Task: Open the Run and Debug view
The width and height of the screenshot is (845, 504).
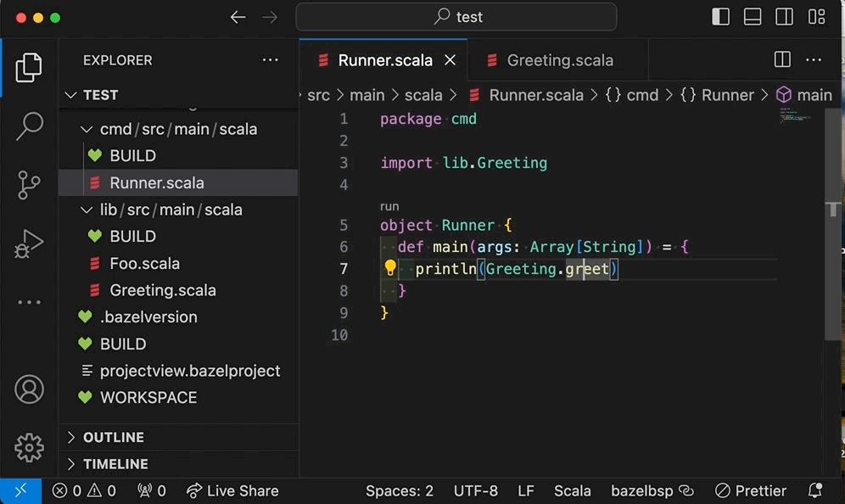Action: pyautogui.click(x=29, y=244)
